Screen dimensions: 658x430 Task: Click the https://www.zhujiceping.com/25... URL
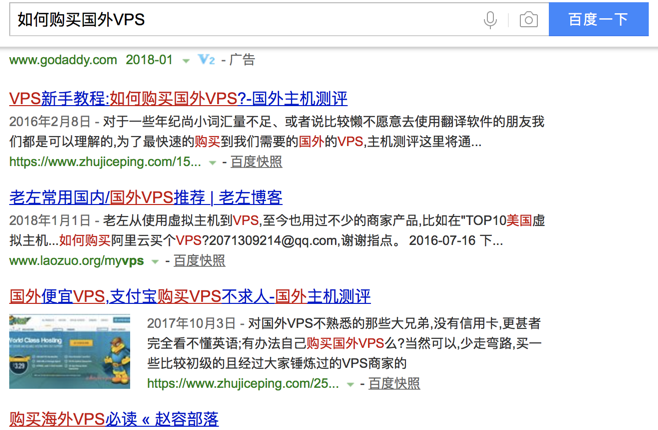click(243, 383)
